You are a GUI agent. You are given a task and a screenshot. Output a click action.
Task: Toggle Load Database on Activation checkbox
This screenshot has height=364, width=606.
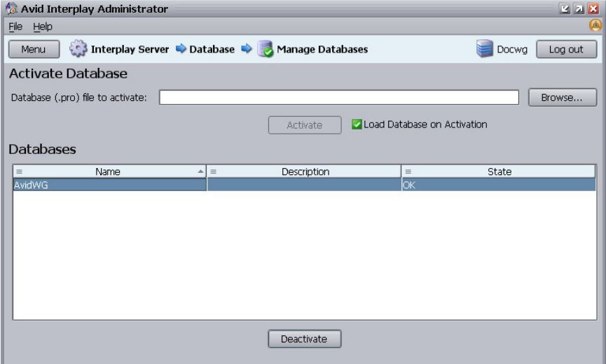coord(357,125)
